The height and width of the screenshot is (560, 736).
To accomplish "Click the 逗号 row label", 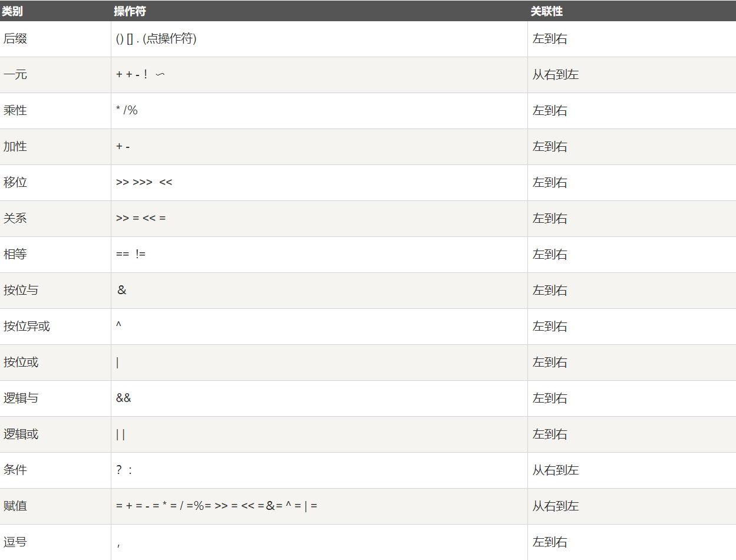I will click(x=15, y=542).
